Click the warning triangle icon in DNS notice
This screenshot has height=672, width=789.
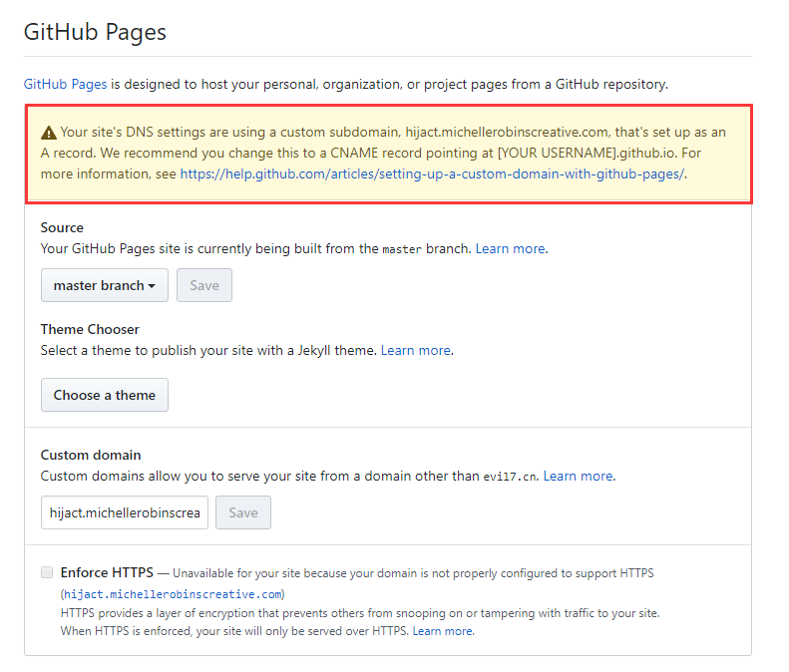click(x=48, y=133)
